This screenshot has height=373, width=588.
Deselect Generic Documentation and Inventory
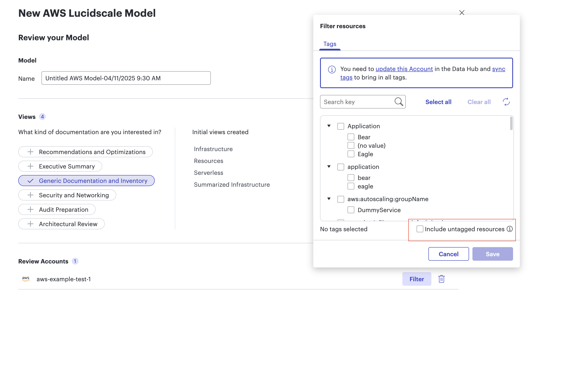(86, 181)
